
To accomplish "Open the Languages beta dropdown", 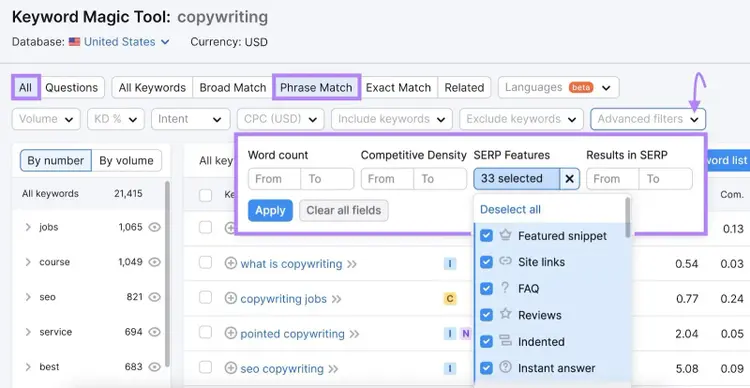I will coord(558,88).
